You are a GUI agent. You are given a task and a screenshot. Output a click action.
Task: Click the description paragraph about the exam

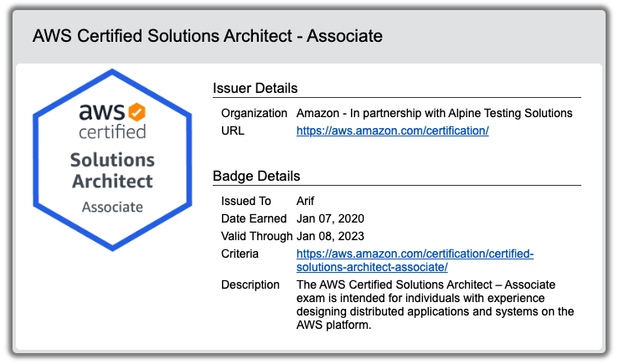tap(435, 305)
